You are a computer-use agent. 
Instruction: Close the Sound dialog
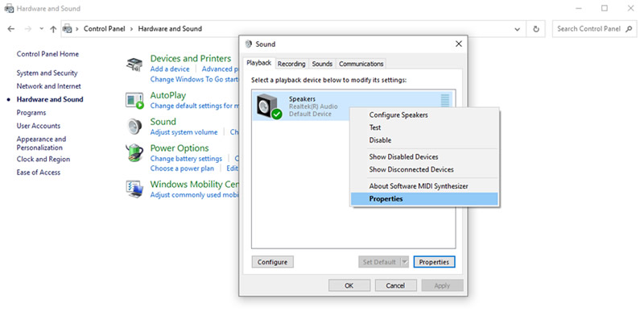click(x=459, y=44)
